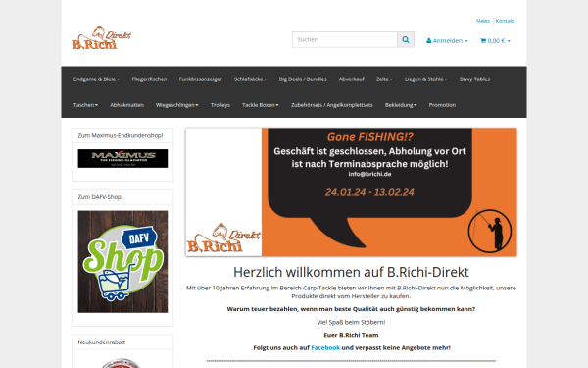Click the Neukundenrabatt heading
The width and height of the screenshot is (588, 368).
[x=102, y=342]
